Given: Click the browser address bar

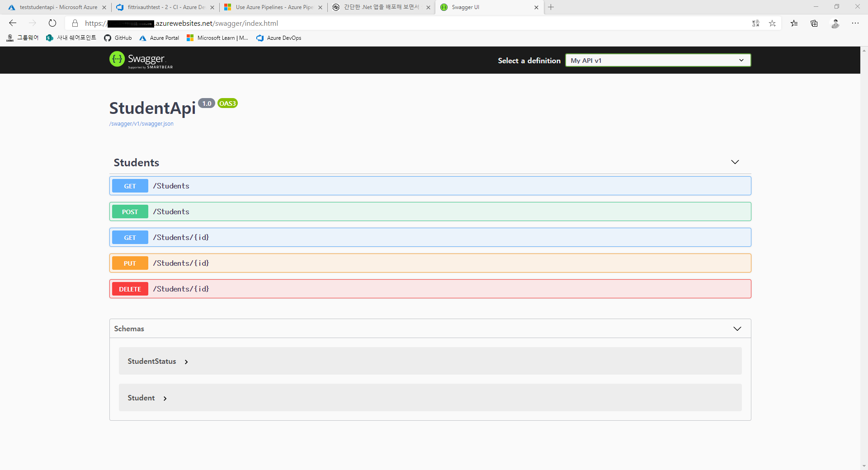Looking at the screenshot, I should click(x=407, y=23).
